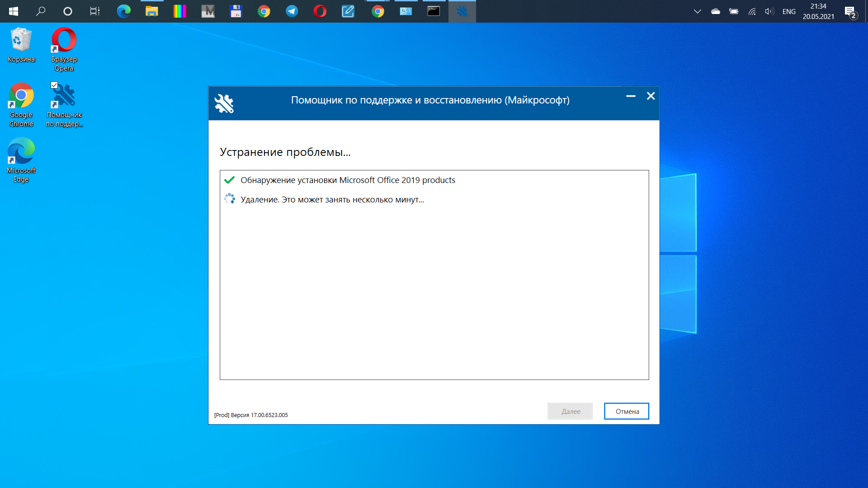Click the grayed Далее button
The image size is (868, 488).
[x=570, y=411]
